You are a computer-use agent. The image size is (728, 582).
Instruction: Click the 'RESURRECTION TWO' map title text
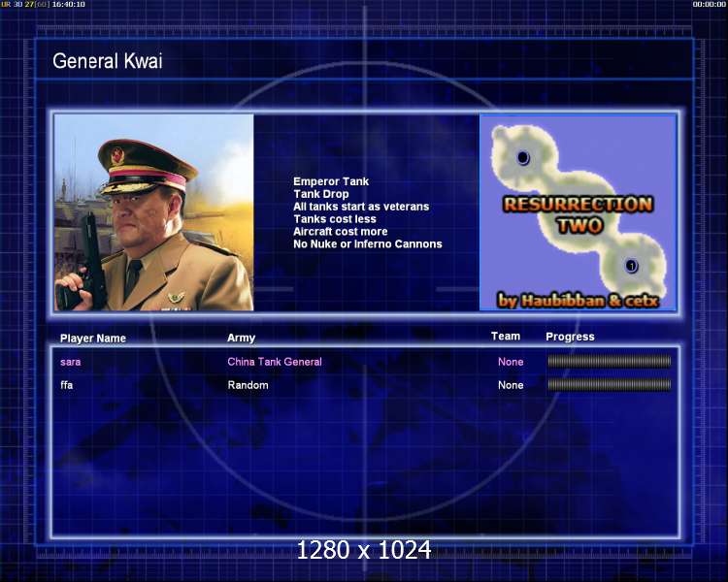pyautogui.click(x=579, y=215)
